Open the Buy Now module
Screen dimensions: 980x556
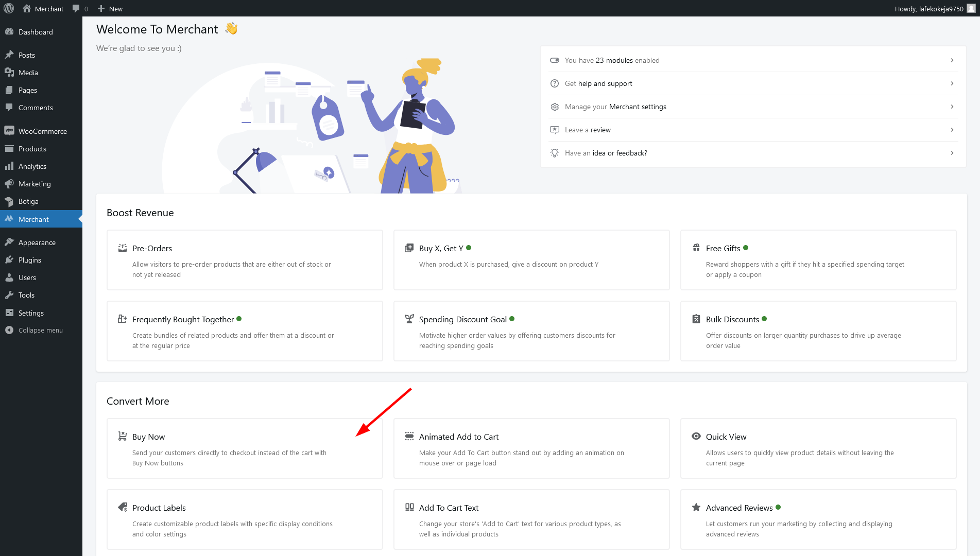click(x=245, y=448)
